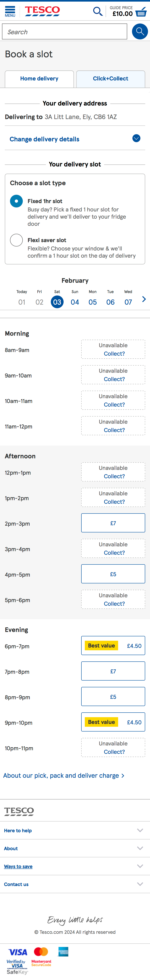Select the Fixed 1hr slot option

pyautogui.click(x=16, y=201)
